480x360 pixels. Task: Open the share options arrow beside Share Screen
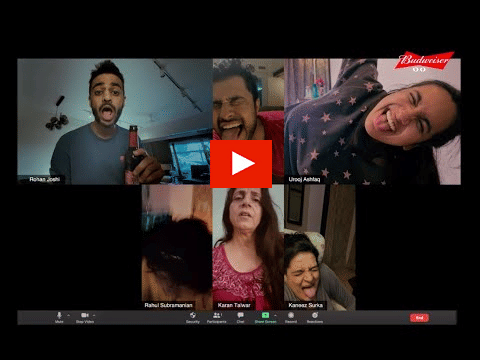click(275, 315)
